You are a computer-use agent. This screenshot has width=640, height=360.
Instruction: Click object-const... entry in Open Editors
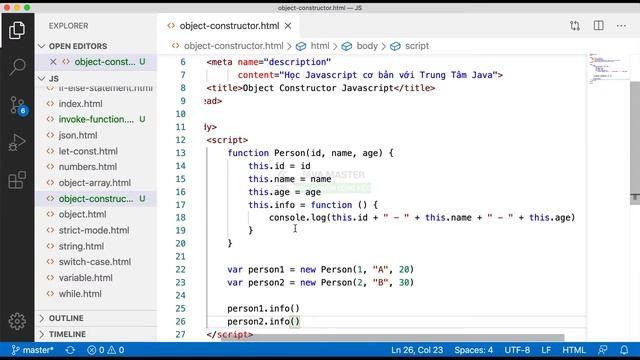(105, 62)
